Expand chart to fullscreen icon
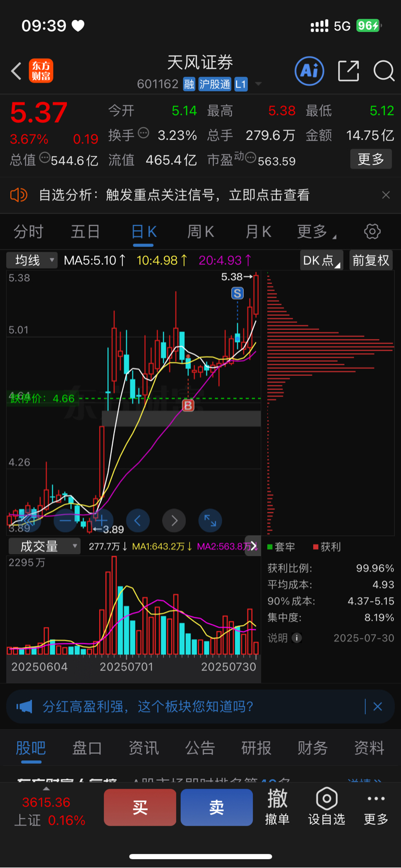Viewport: 401px width, 868px height. [x=210, y=520]
